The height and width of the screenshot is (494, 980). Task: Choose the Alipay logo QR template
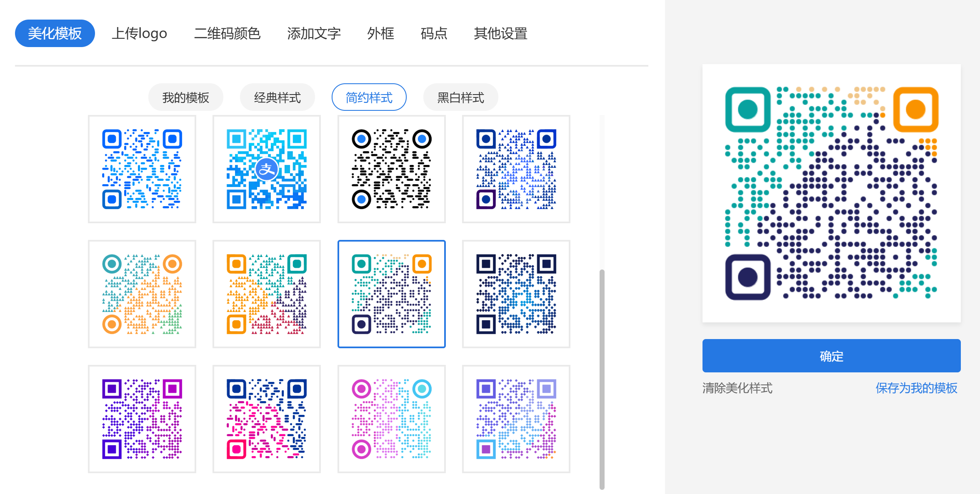[267, 169]
